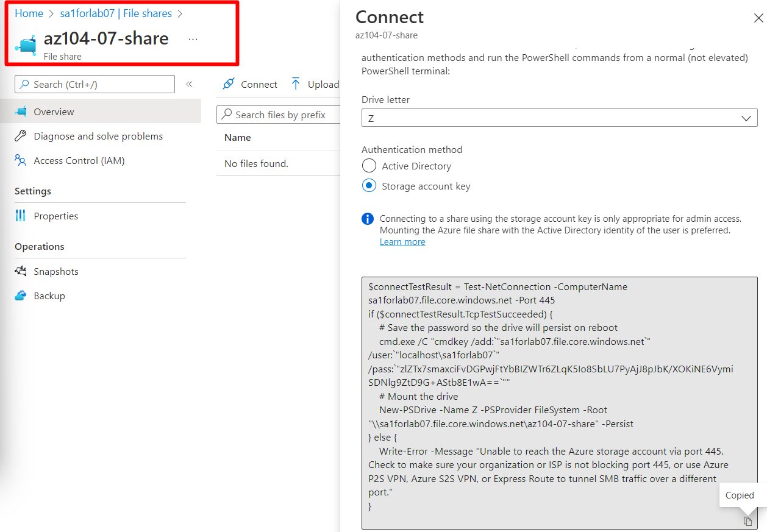This screenshot has width=767, height=532.
Task: Click the 'No files found.' text
Action: [x=256, y=163]
